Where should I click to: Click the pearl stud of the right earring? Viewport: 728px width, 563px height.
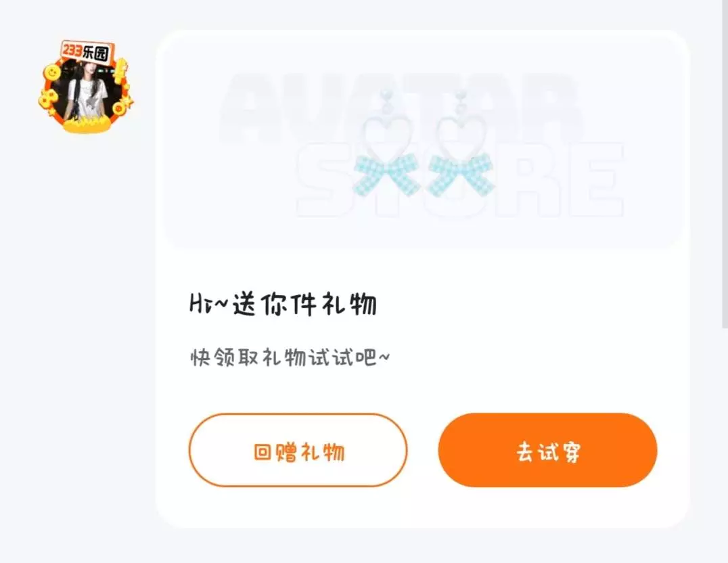click(461, 102)
